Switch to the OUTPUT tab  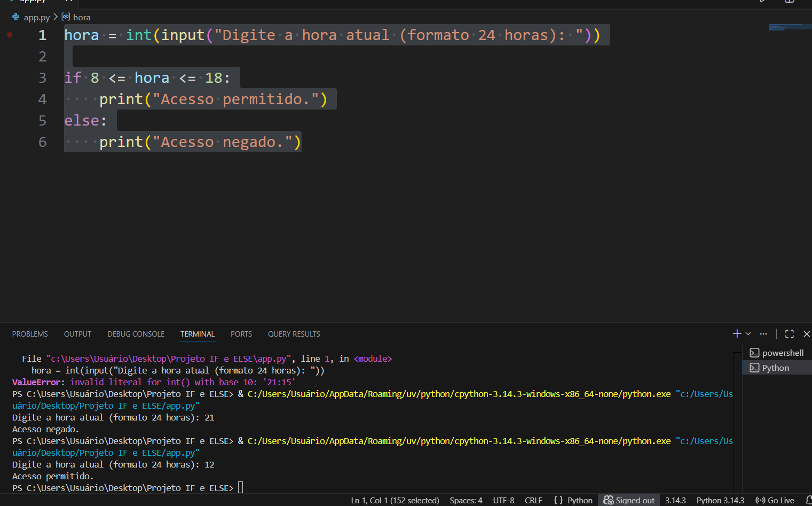[77, 334]
